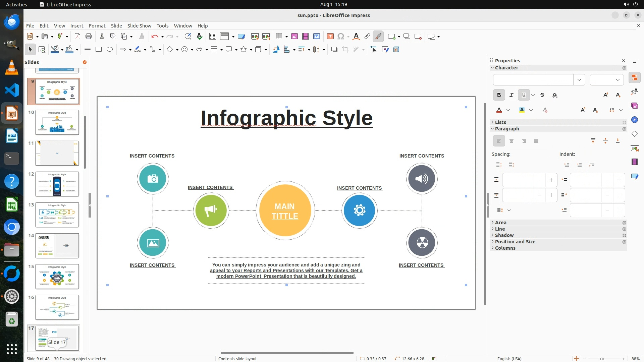Image resolution: width=644 pixels, height=362 pixels.
Task: Close the Slides panel
Action: (85, 62)
